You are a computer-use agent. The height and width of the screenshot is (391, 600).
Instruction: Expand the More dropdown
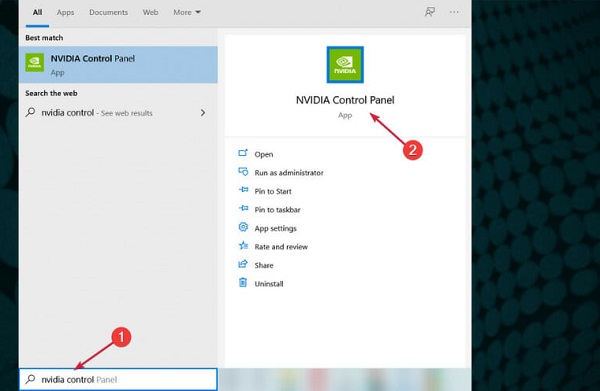(187, 12)
